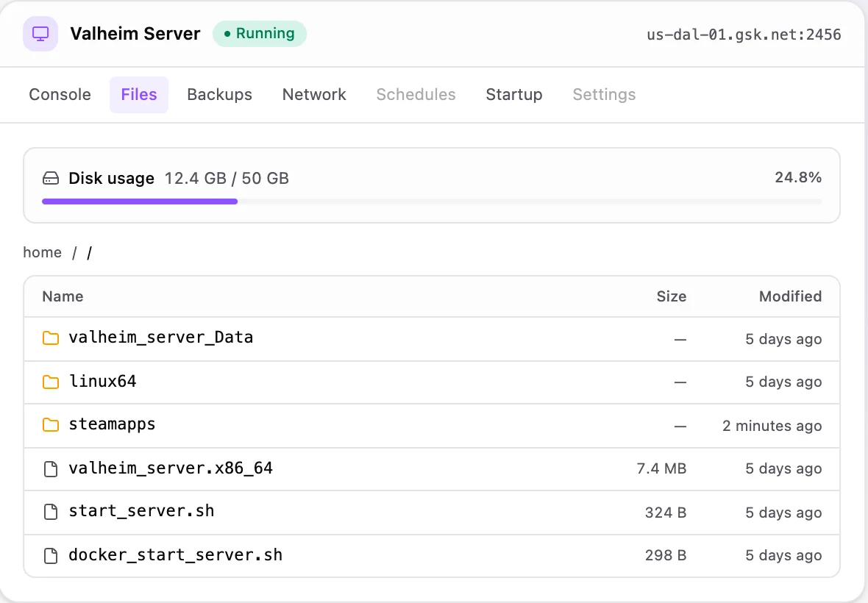Click the Valheim Server title
868x603 pixels.
(x=135, y=34)
